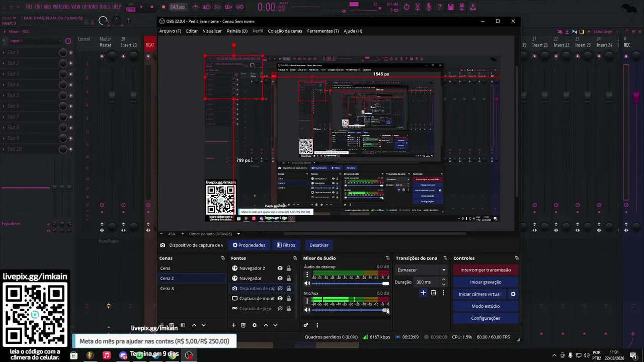Click the Desativar button

pyautogui.click(x=318, y=245)
